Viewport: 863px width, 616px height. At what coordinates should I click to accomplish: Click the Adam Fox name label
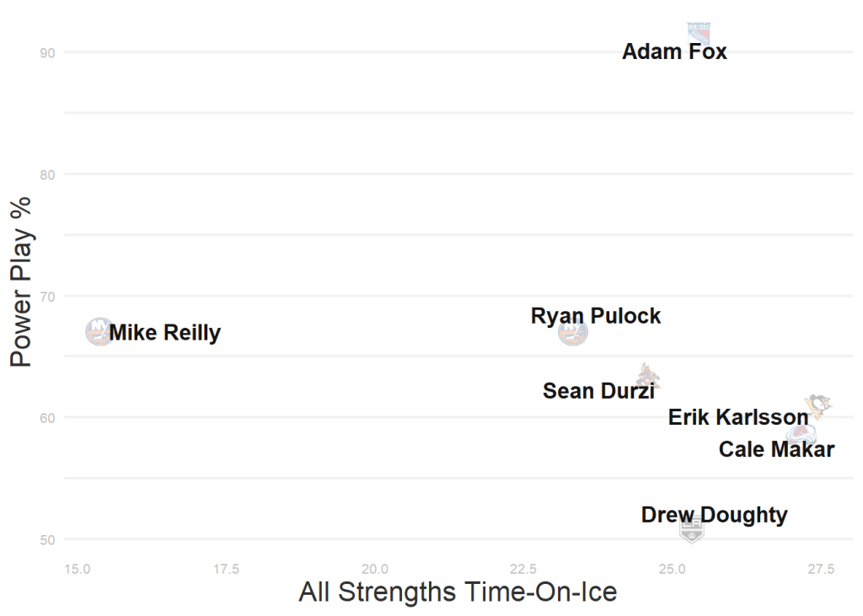[674, 52]
